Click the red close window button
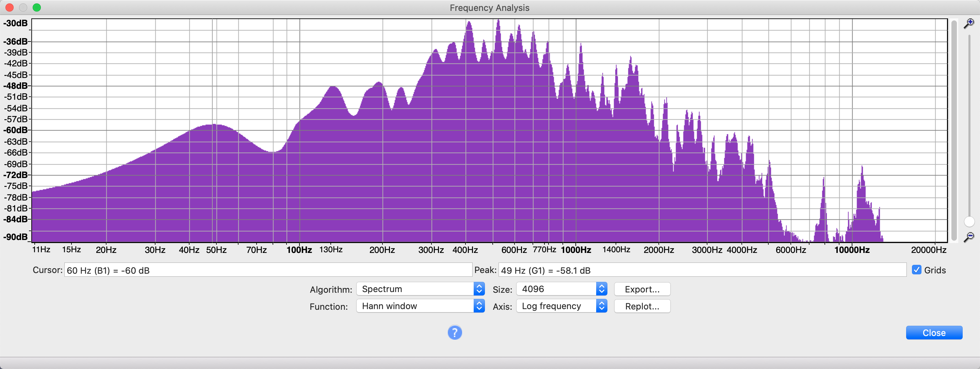The width and height of the screenshot is (980, 369). 10,7
